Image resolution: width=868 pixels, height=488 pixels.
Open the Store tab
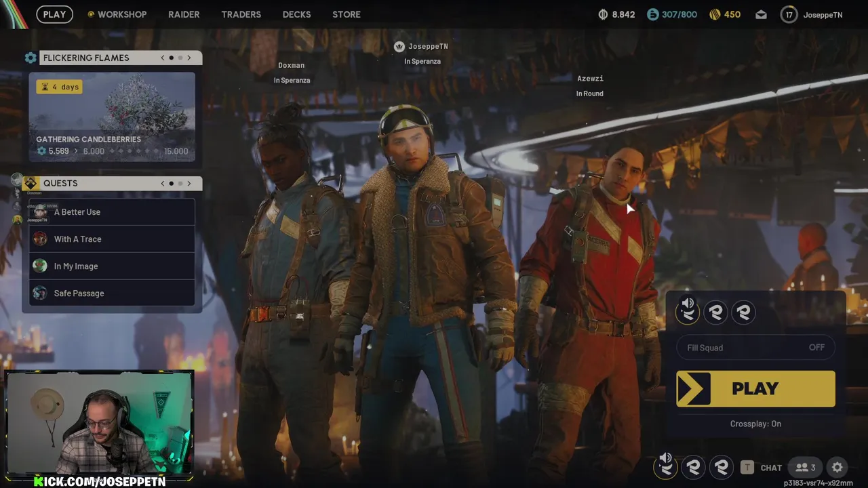click(x=347, y=14)
